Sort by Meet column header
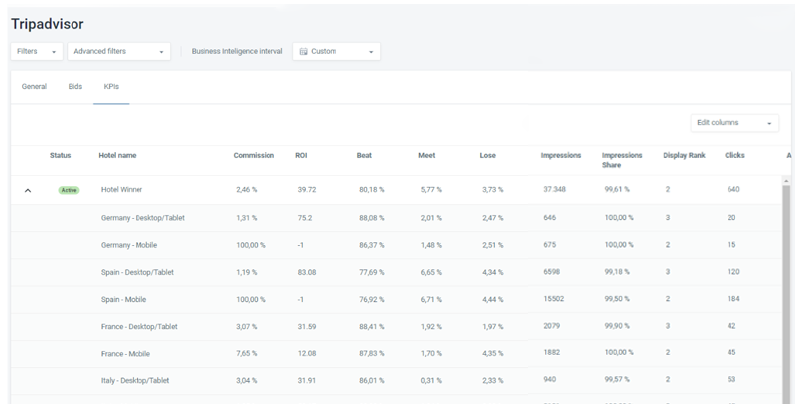This screenshot has width=800, height=404. click(x=427, y=156)
